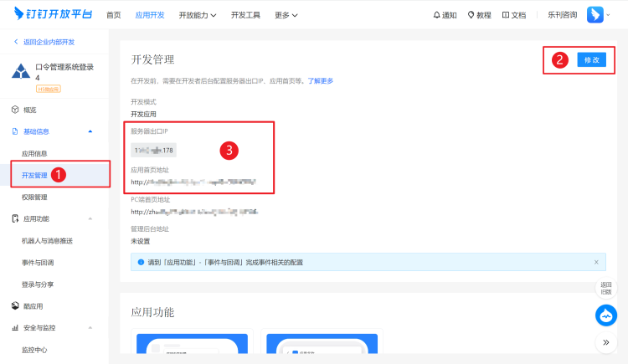
Task: Collapse the 应用功能 sidebar section
Action: click(x=90, y=218)
